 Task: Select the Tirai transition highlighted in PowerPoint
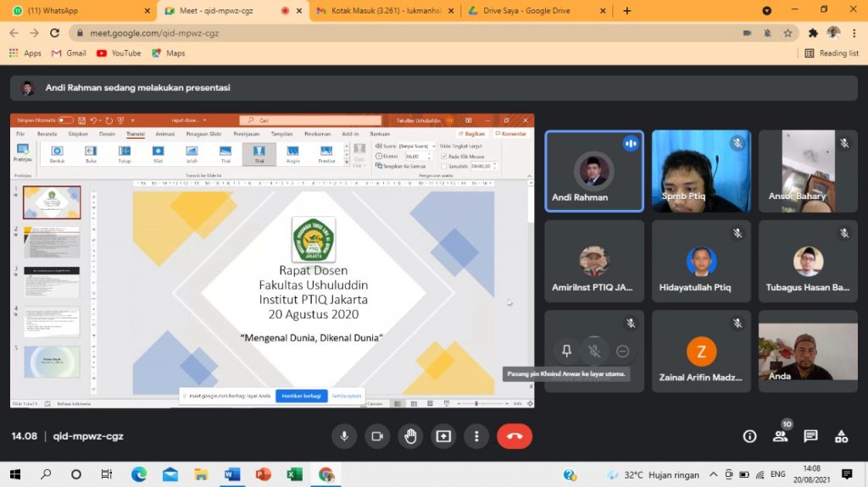pyautogui.click(x=259, y=154)
